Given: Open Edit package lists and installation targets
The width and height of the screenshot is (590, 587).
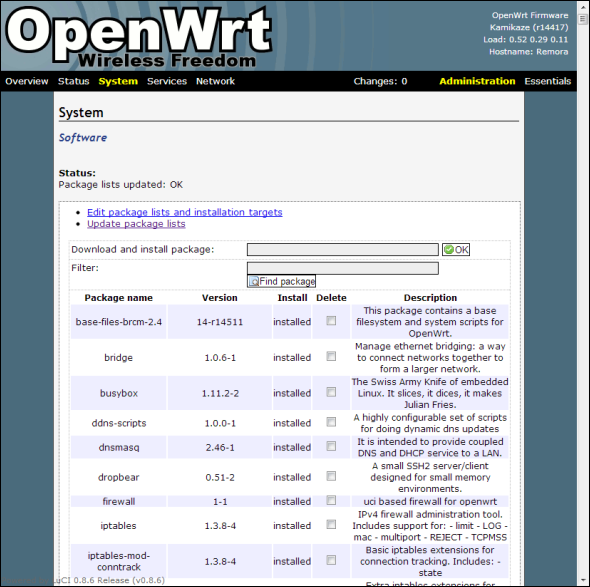Looking at the screenshot, I should click(185, 212).
